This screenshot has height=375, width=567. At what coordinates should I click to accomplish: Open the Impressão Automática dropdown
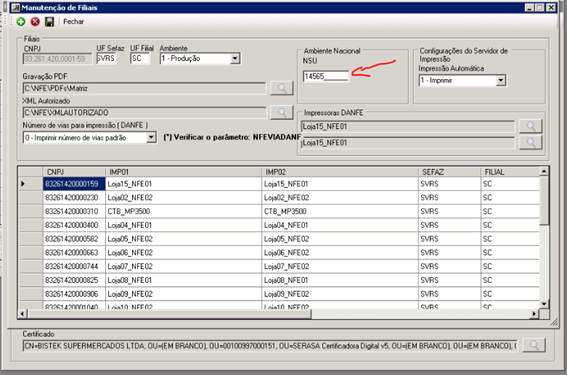click(x=500, y=80)
